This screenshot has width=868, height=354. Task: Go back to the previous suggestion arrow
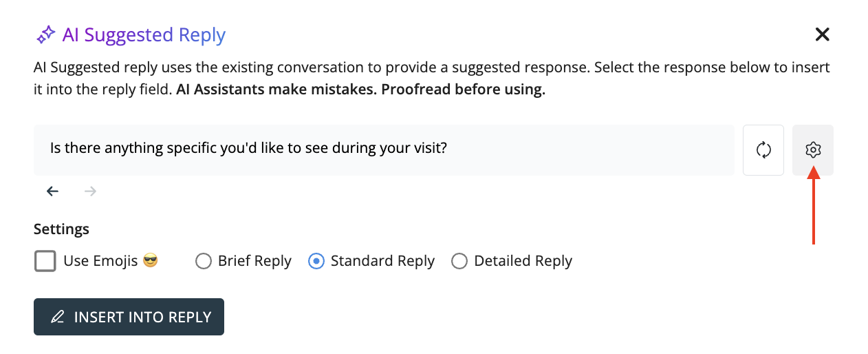tap(53, 191)
